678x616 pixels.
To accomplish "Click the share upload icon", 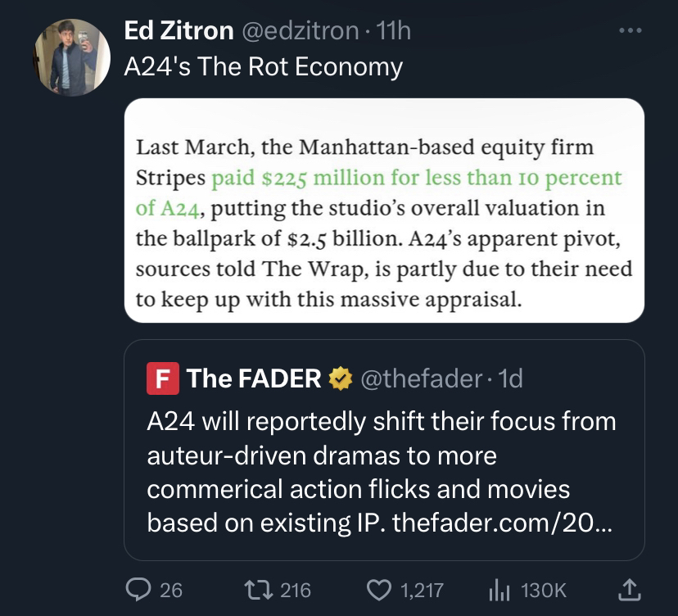I will tap(629, 590).
